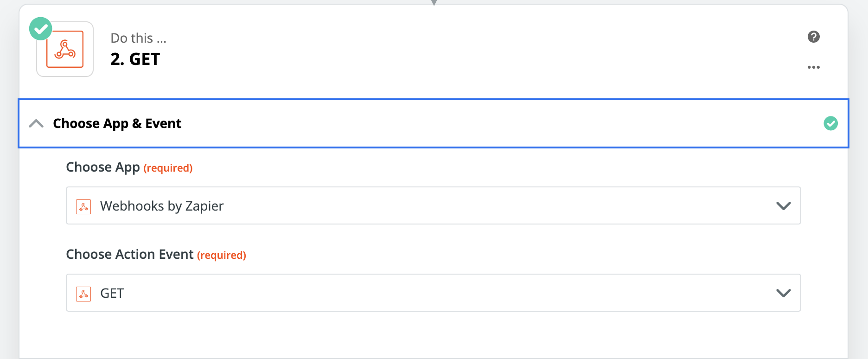The image size is (868, 359).
Task: Click green checkmark badge on step icon
Action: [x=41, y=29]
